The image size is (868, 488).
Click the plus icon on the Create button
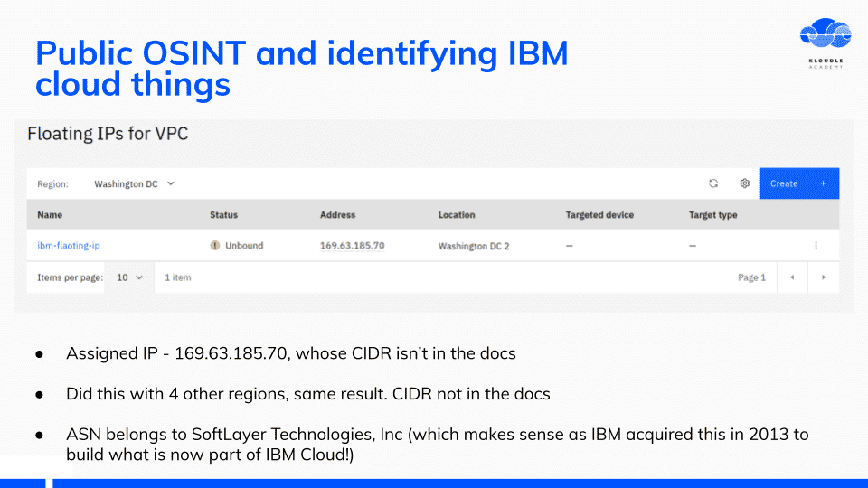coord(823,183)
